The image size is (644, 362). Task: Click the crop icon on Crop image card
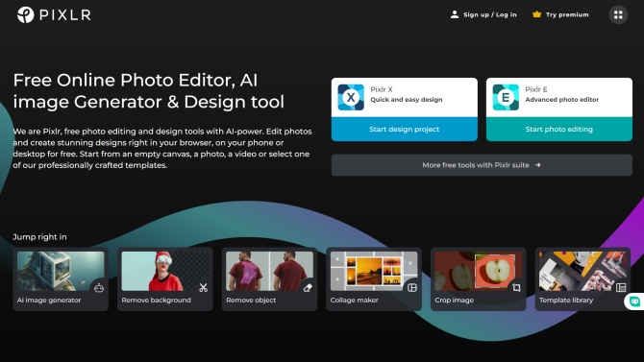516,288
